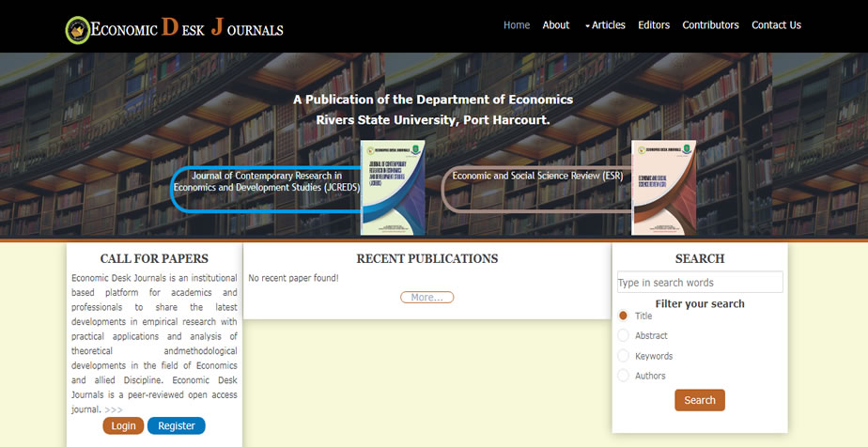Viewport: 868px width, 447px height.
Task: Select the Authors radio button
Action: [624, 376]
